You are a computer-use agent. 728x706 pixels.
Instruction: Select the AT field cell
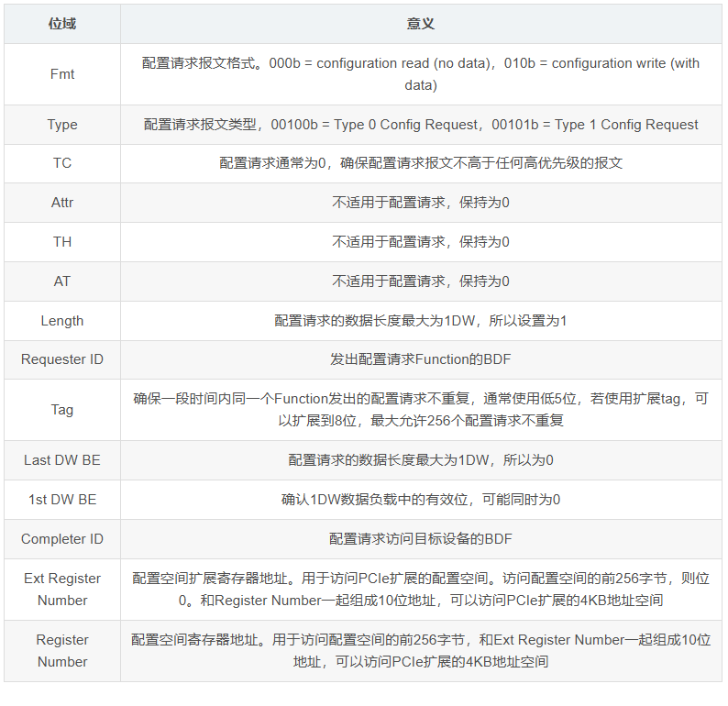click(x=62, y=281)
